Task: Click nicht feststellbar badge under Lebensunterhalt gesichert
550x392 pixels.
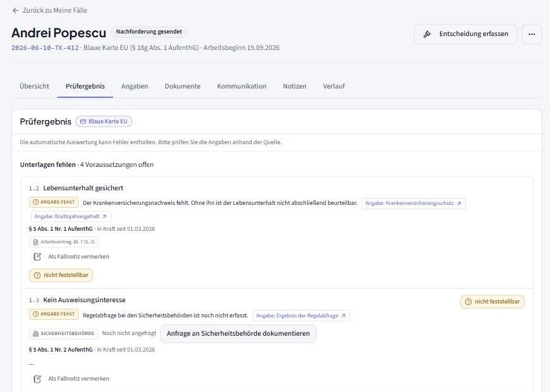Action: pos(61,275)
